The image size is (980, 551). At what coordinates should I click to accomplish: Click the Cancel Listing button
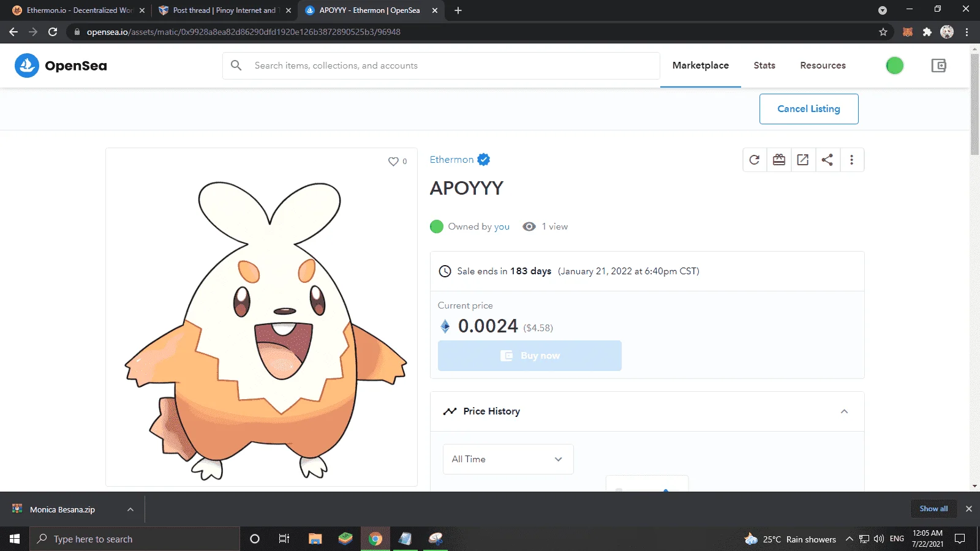809,109
